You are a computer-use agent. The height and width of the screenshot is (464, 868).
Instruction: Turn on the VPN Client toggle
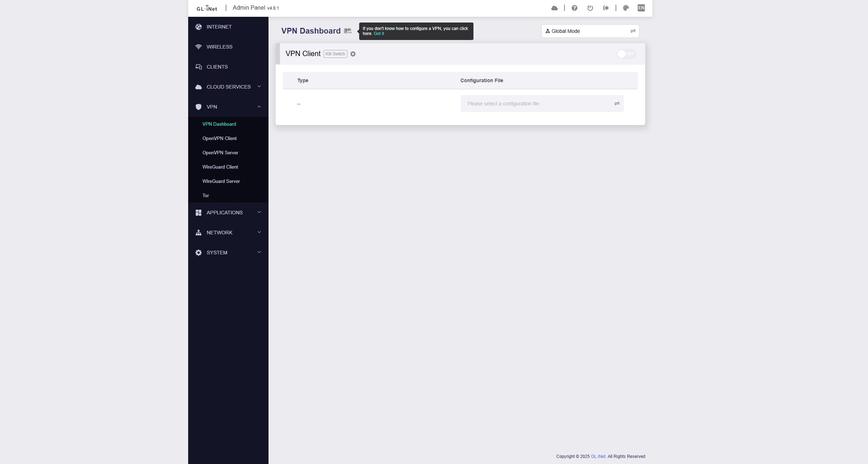(626, 54)
